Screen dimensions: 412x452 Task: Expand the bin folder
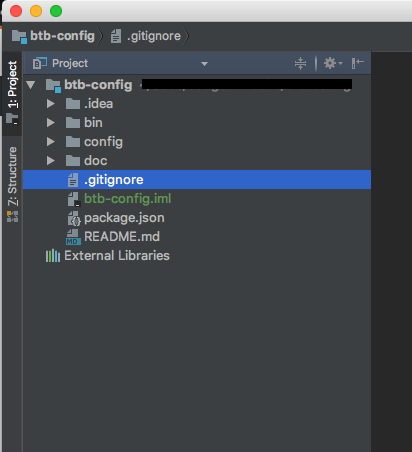[51, 123]
